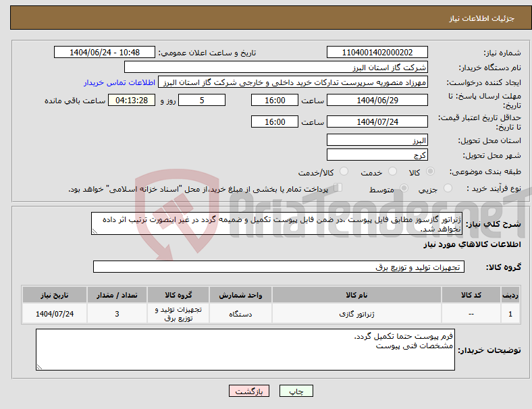Click the remaining time field 04:13:28

pos(132,100)
